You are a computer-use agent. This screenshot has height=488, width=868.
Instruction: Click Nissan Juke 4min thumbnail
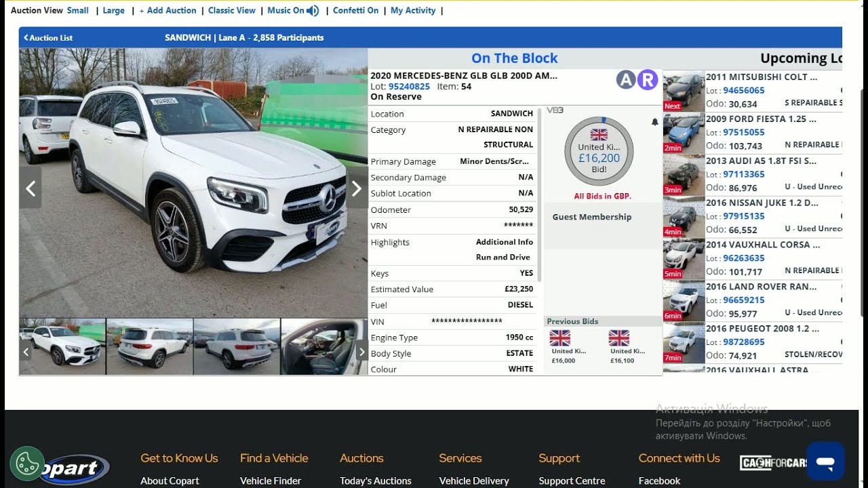[x=684, y=218]
